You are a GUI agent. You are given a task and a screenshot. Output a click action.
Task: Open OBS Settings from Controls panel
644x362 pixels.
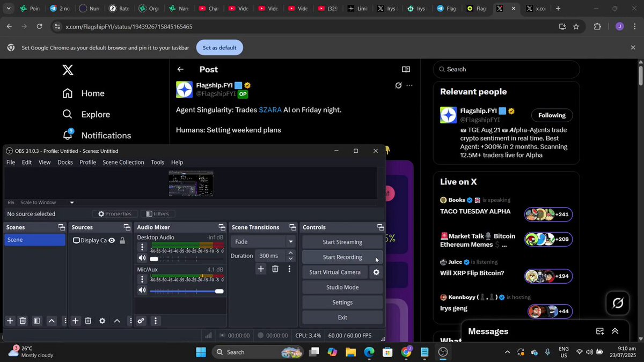(342, 302)
